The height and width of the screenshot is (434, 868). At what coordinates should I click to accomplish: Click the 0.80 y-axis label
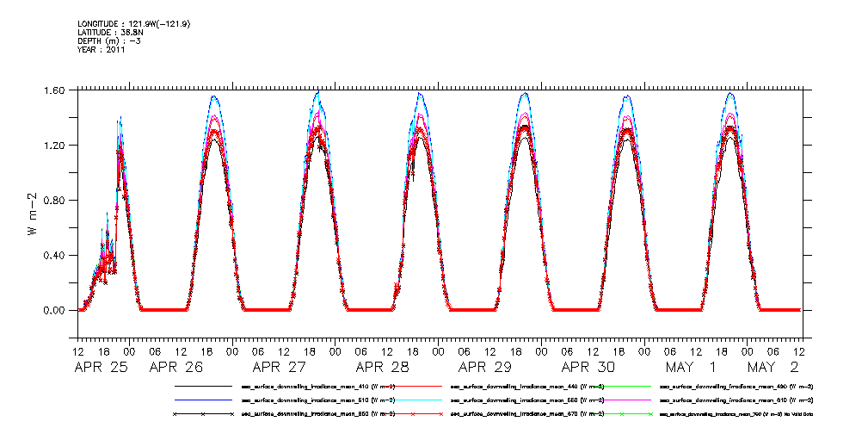53,200
